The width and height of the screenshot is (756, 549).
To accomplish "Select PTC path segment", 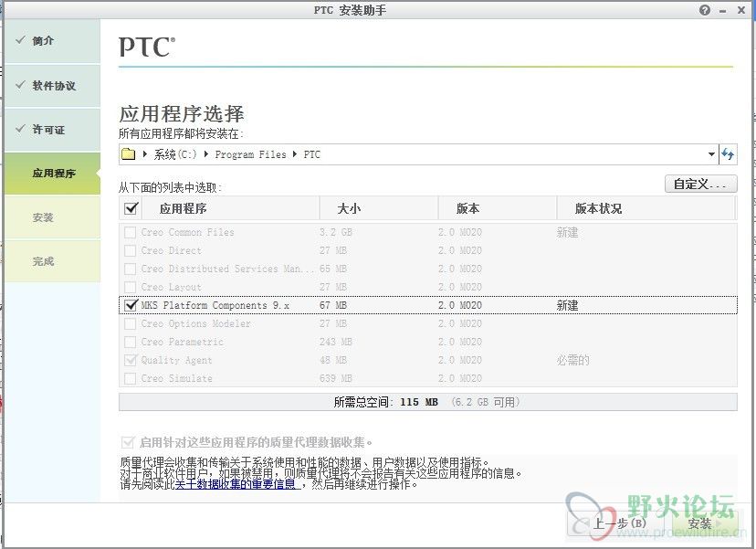I will pos(311,154).
